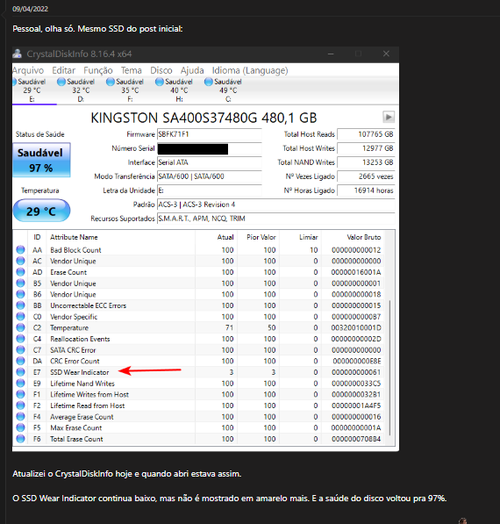The width and height of the screenshot is (500, 524).
Task: Select the Bad Block Count attribute name
Action: click(76, 250)
